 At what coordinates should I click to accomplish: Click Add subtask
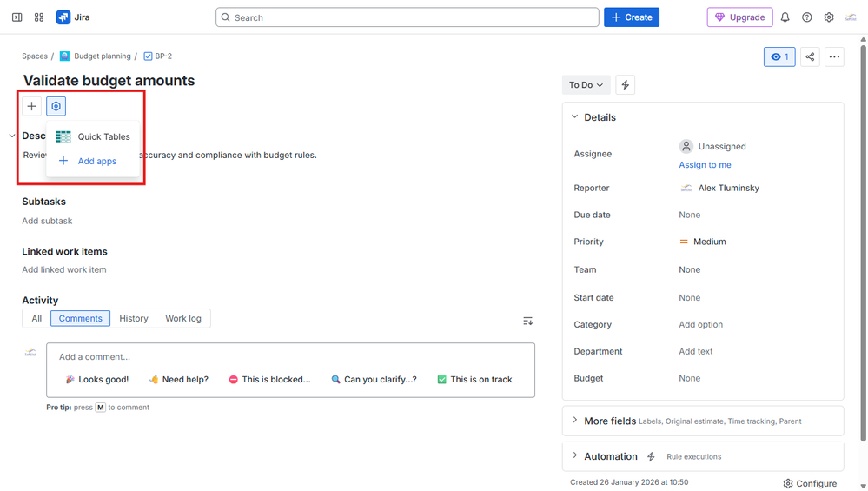click(47, 221)
